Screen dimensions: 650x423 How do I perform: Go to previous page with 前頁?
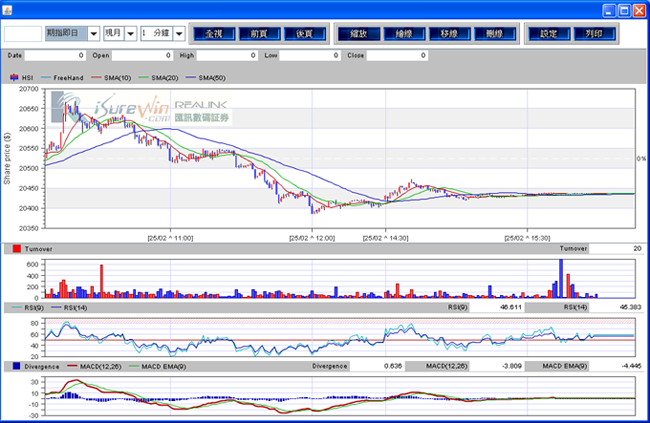point(260,34)
